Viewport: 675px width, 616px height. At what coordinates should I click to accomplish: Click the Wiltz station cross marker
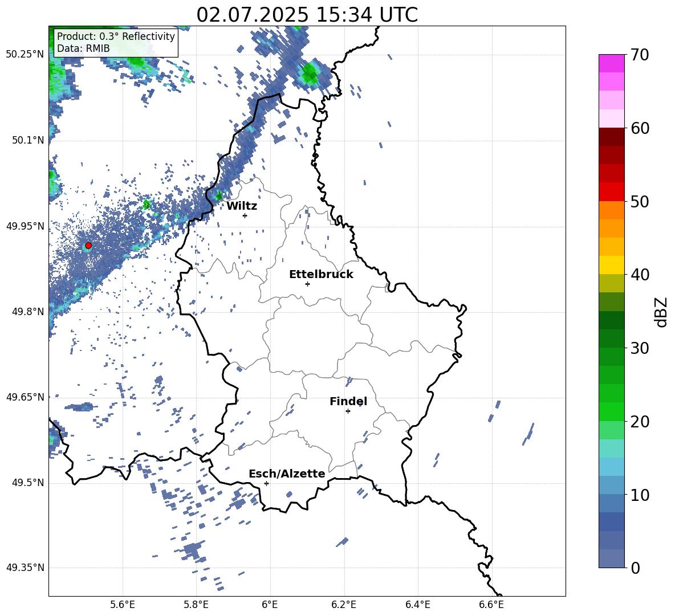coord(245,215)
